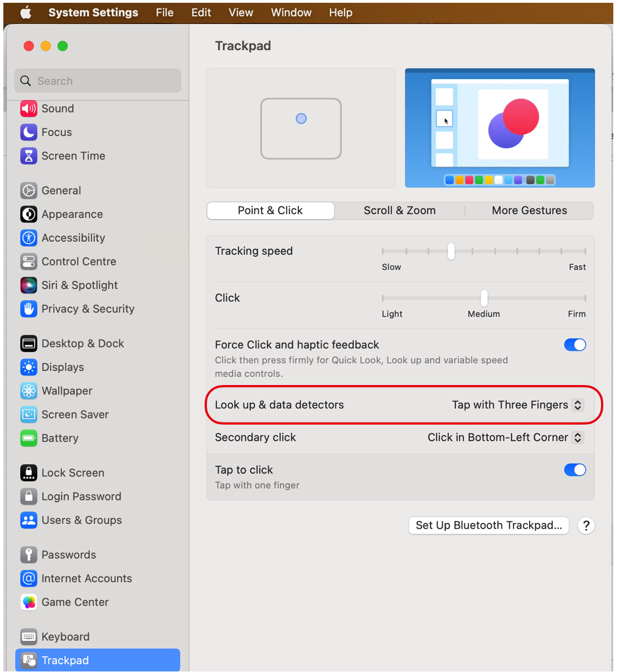Select the Lock Screen icon
The image size is (620, 672).
pos(28,473)
